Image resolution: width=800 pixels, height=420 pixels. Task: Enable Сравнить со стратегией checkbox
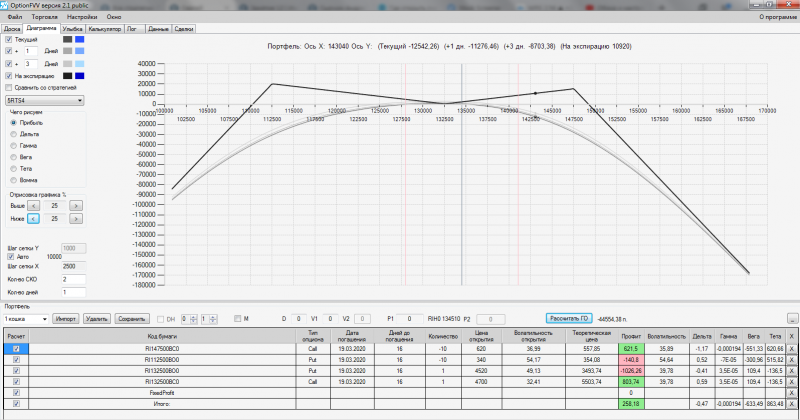(x=9, y=88)
